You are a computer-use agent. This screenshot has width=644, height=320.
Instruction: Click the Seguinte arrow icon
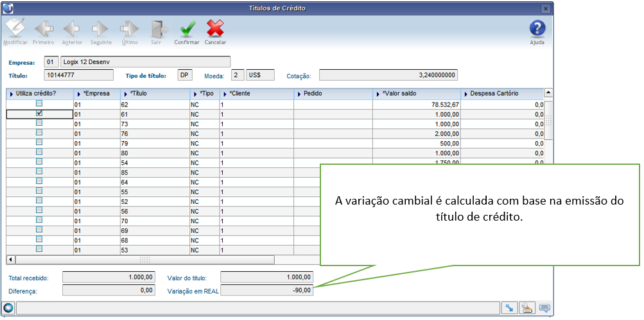coord(101,29)
